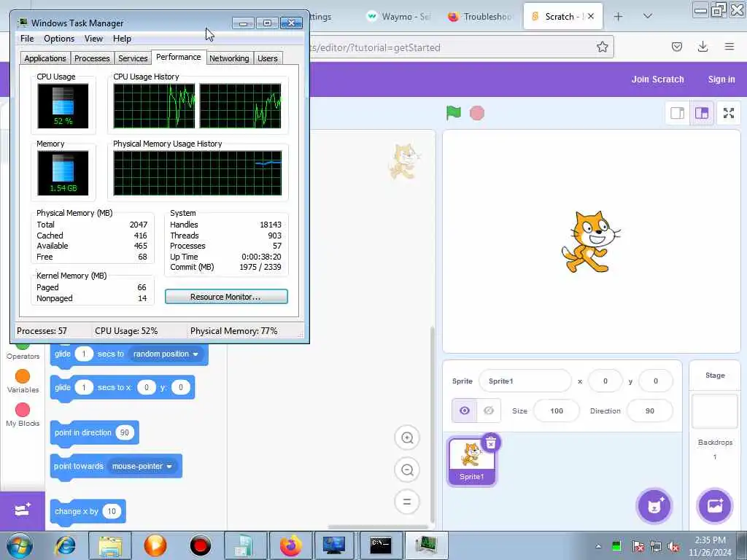Edit the sprite y position field
747x560 pixels.
[x=656, y=381]
